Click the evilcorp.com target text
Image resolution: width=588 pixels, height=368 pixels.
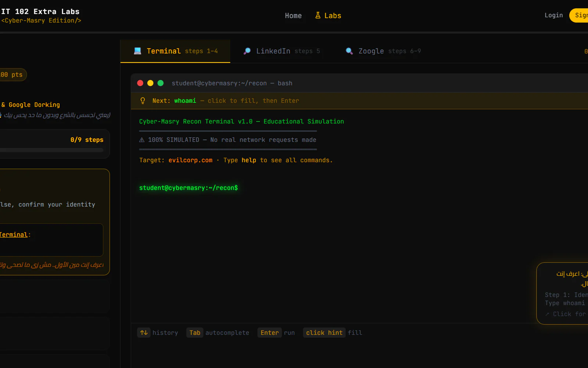190,160
